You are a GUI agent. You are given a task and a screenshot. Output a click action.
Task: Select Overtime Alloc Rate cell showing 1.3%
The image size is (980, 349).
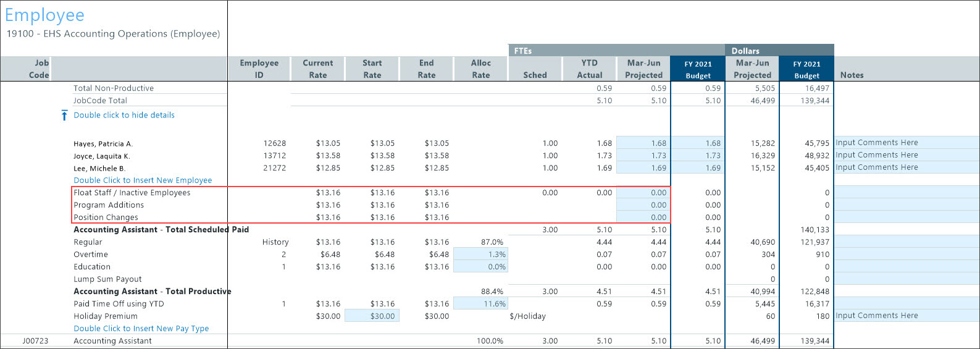coord(480,254)
